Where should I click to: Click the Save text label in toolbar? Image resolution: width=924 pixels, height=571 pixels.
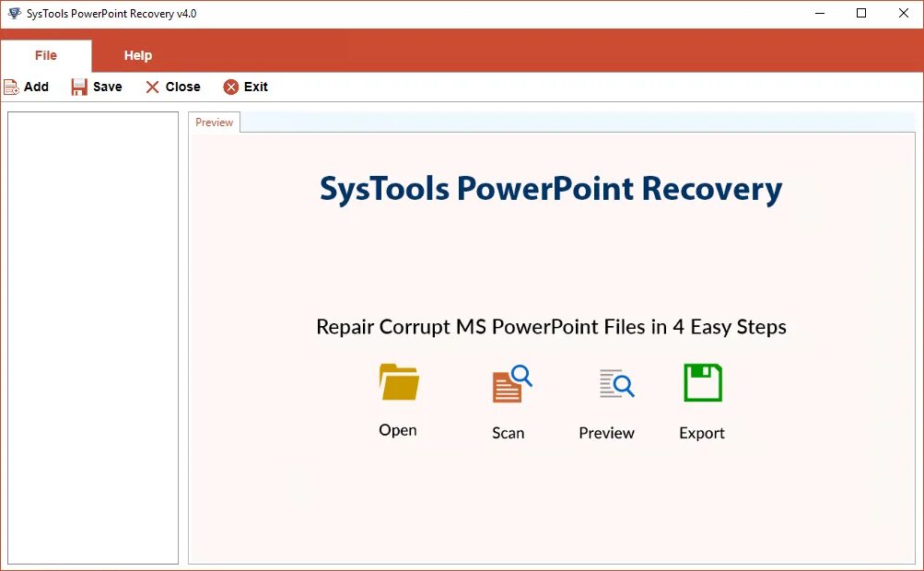(x=107, y=87)
